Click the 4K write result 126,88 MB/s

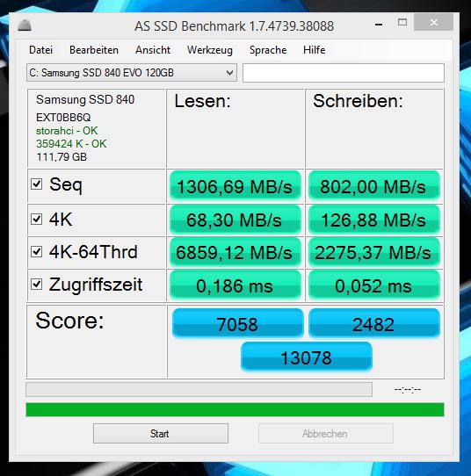click(374, 220)
